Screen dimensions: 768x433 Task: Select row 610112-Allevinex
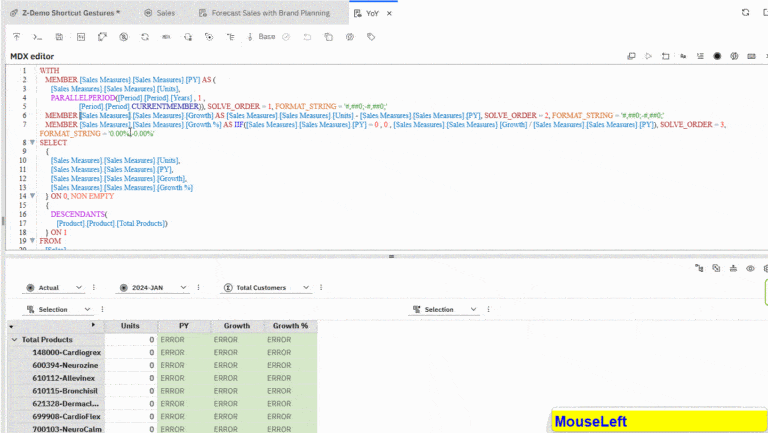[56, 378]
